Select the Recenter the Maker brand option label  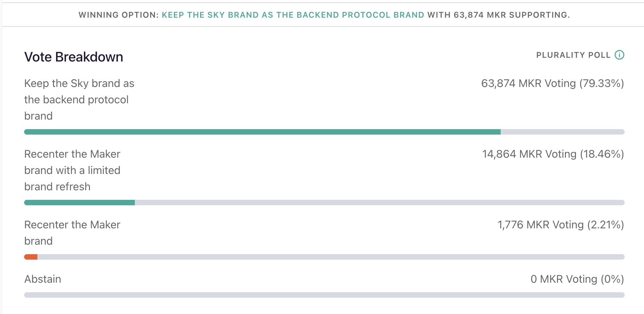click(72, 233)
